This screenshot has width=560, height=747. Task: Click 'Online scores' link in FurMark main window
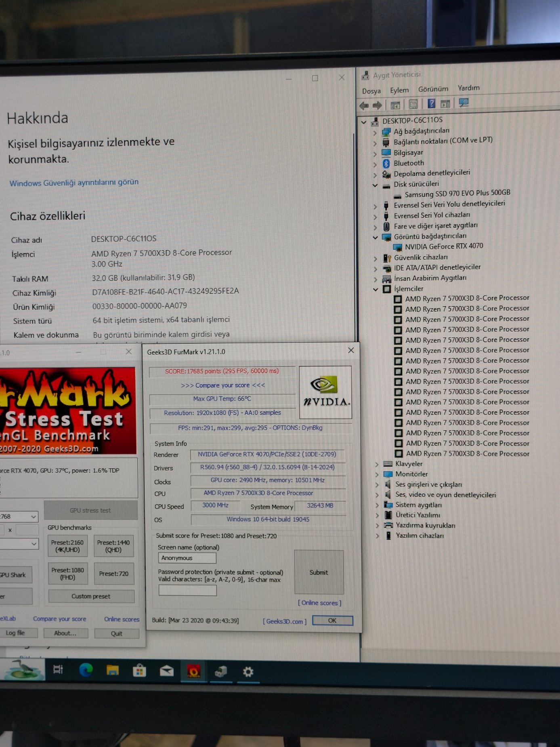(x=122, y=619)
